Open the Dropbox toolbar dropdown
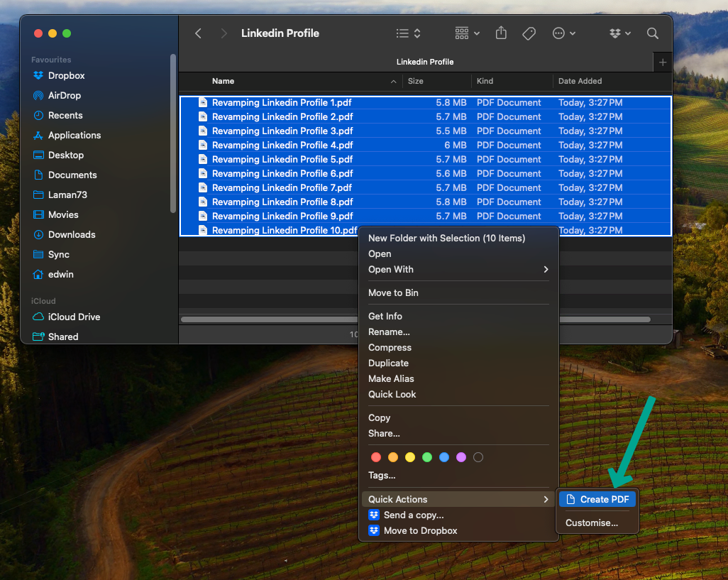 [x=620, y=33]
